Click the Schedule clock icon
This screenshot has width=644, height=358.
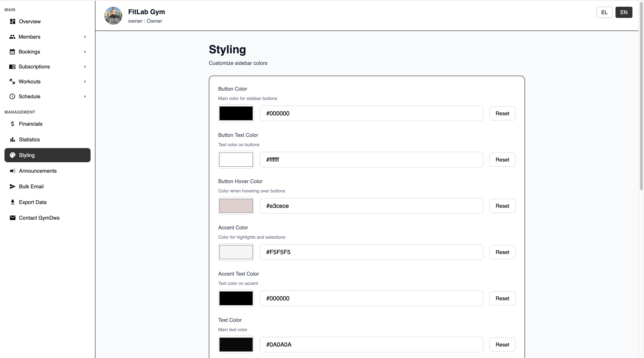coord(12,97)
